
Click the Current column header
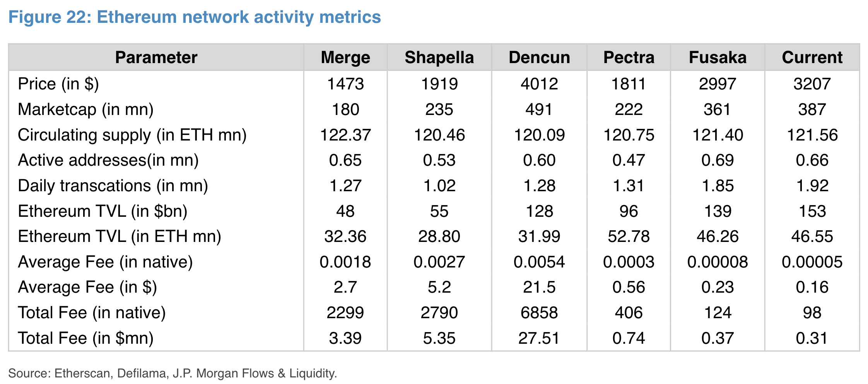(812, 57)
